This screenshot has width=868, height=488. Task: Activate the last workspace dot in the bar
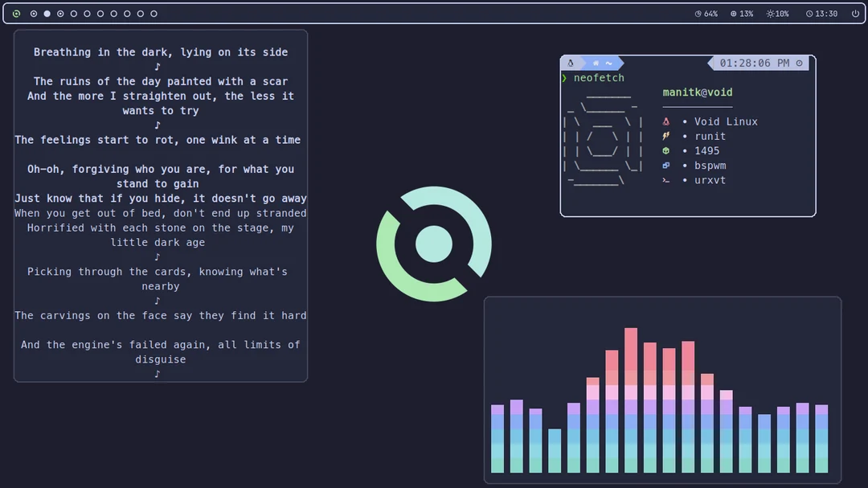click(x=154, y=14)
